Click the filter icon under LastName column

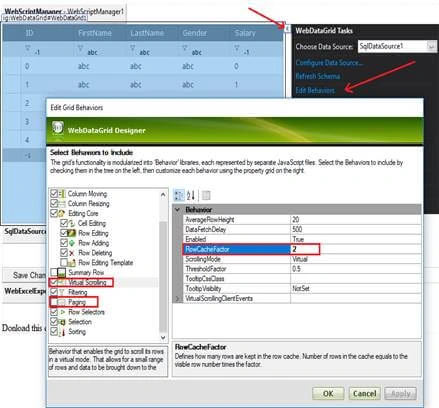coord(132,49)
